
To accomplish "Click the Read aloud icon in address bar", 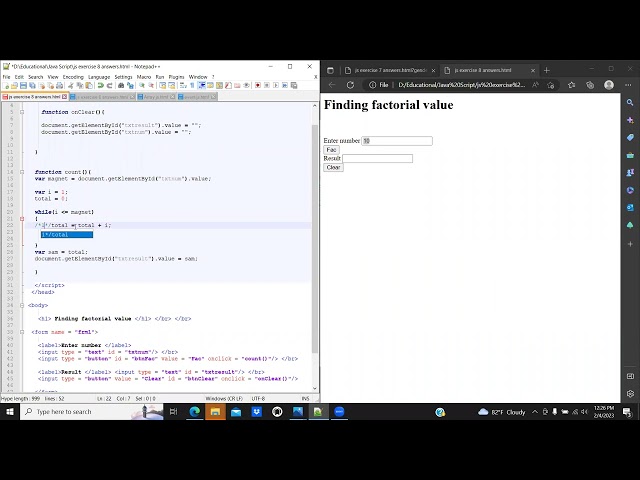I will pos(535,85).
